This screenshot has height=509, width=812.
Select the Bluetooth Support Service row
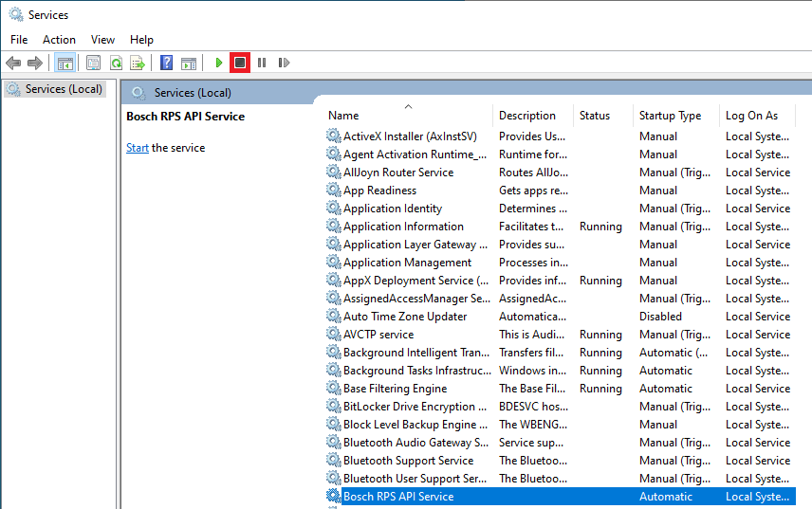click(408, 461)
